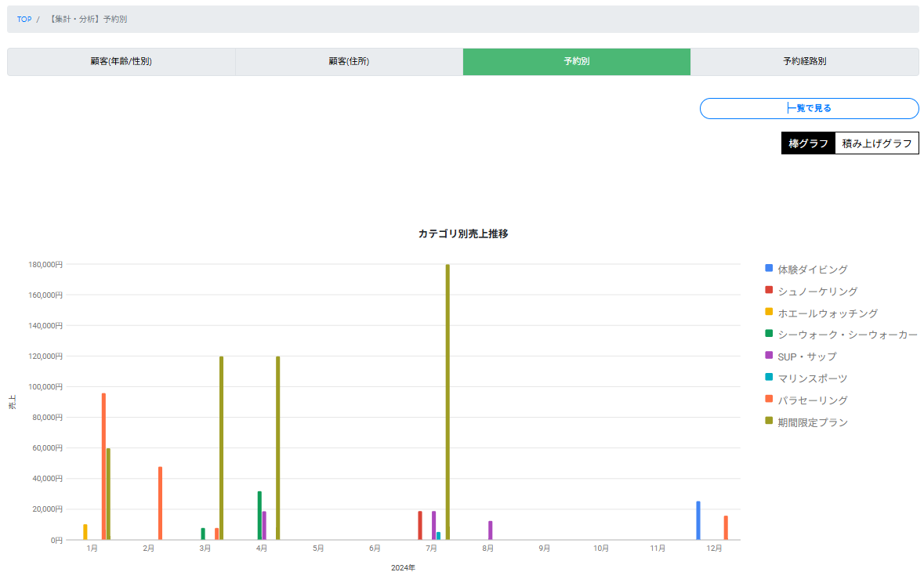Toggle to 棒グラフ view

(808, 143)
